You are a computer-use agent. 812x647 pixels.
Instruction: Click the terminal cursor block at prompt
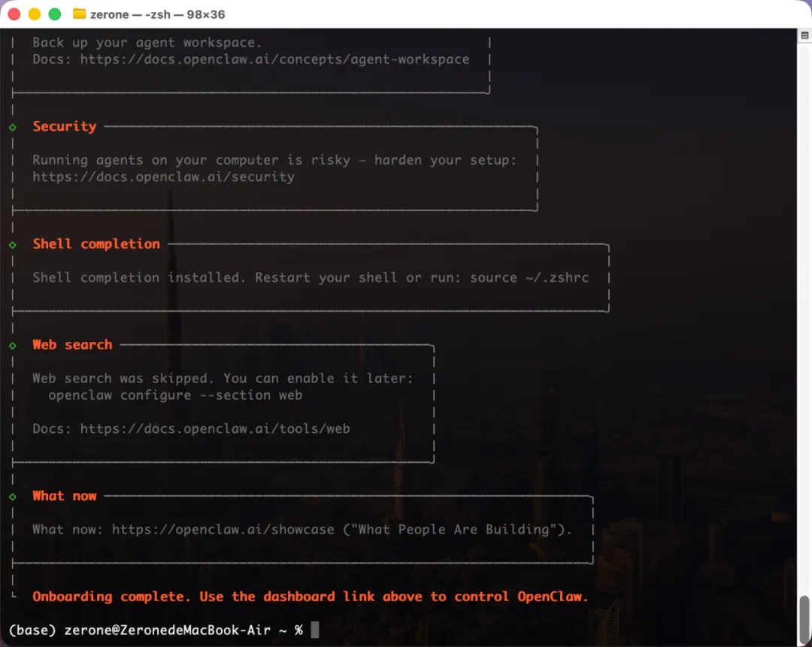315,630
